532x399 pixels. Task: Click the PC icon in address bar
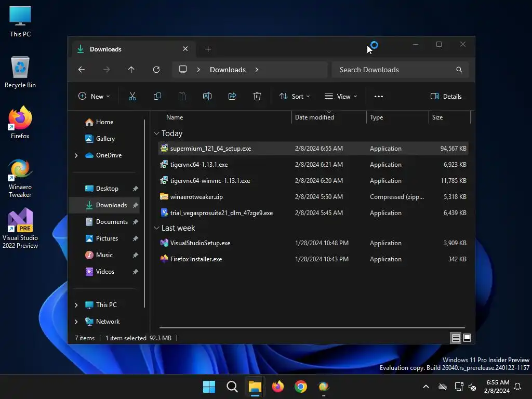(x=183, y=70)
